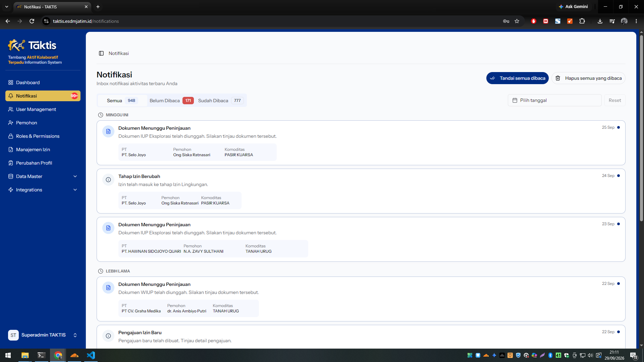
Task: Click the address bar URL
Action: pos(86,21)
